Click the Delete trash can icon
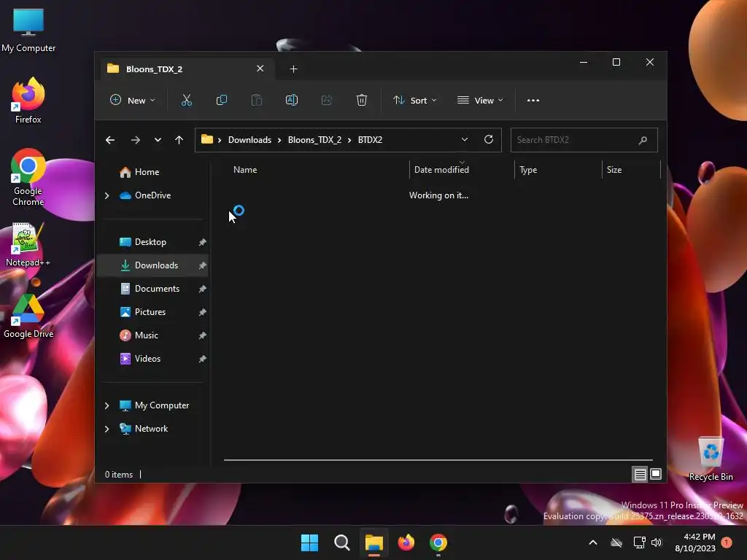 (362, 101)
